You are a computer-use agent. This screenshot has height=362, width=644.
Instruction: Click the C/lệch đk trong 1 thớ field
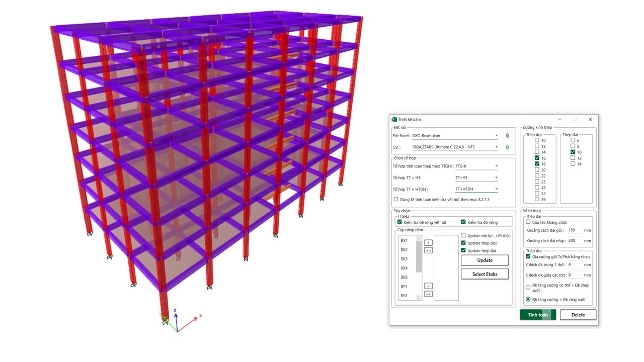pyautogui.click(x=575, y=264)
